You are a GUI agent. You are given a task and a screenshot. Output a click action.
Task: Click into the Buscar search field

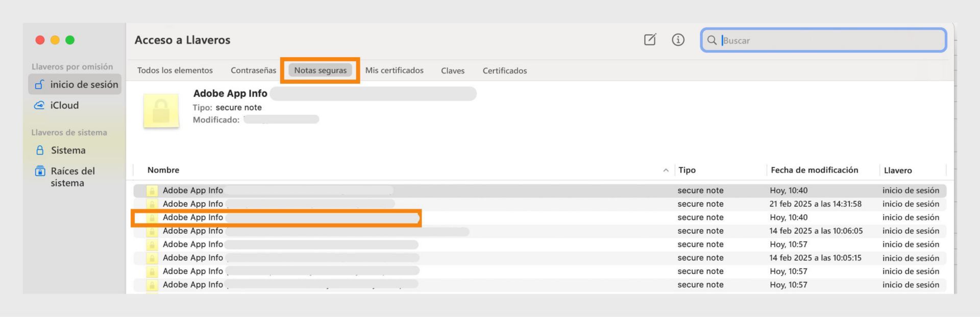point(824,40)
